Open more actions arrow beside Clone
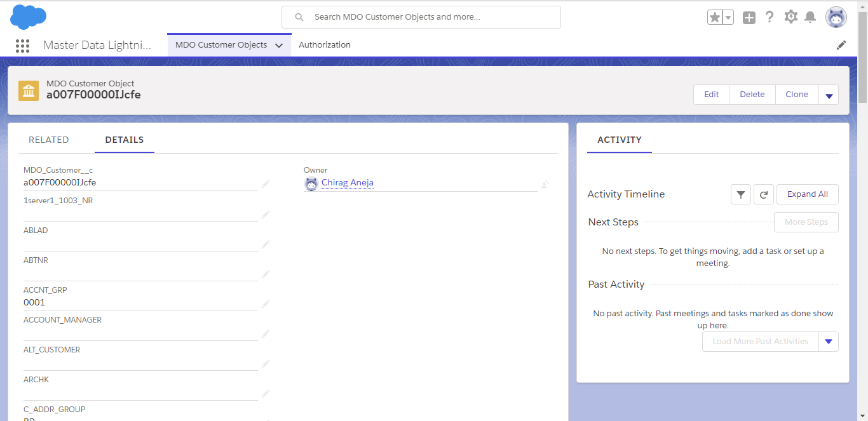The width and height of the screenshot is (868, 421). point(829,94)
